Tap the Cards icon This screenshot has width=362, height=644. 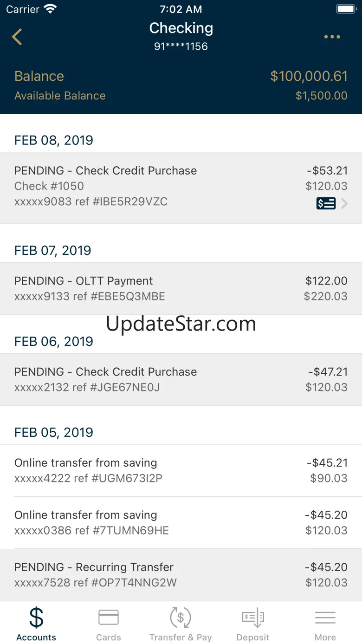109,618
